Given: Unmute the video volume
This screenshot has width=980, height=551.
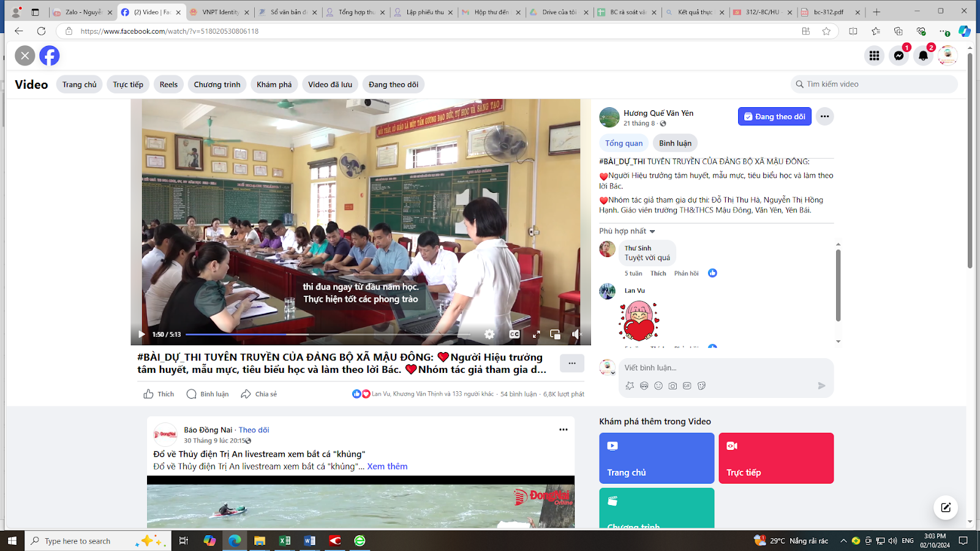Looking at the screenshot, I should pos(576,334).
